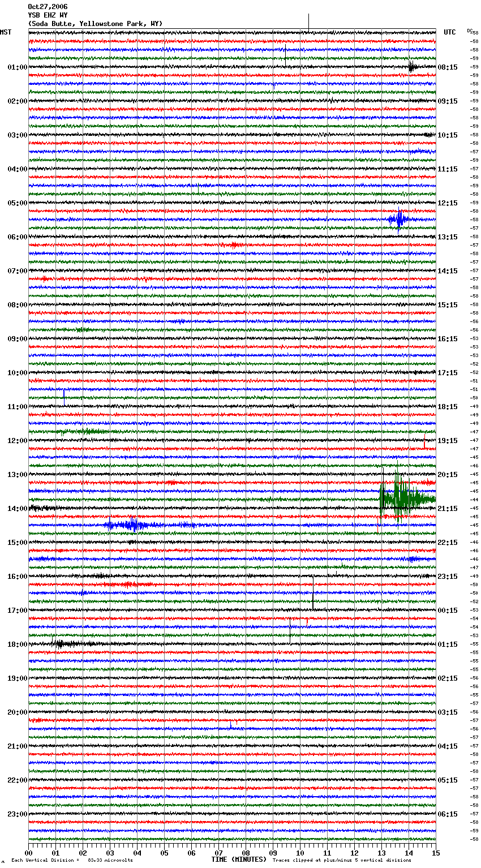Select the YSB EHZ WY station code
This screenshot has height=868, width=481.
[x=48, y=15]
